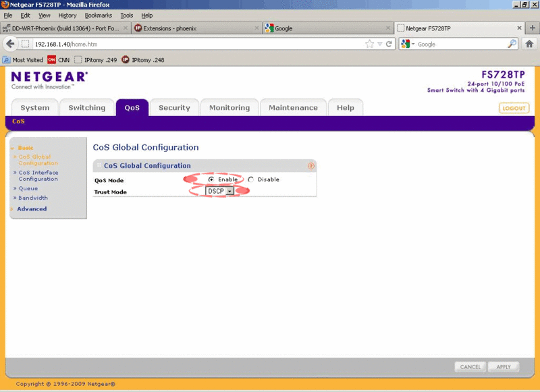540x392 pixels.
Task: Open the CoS help question mark icon
Action: click(x=311, y=166)
